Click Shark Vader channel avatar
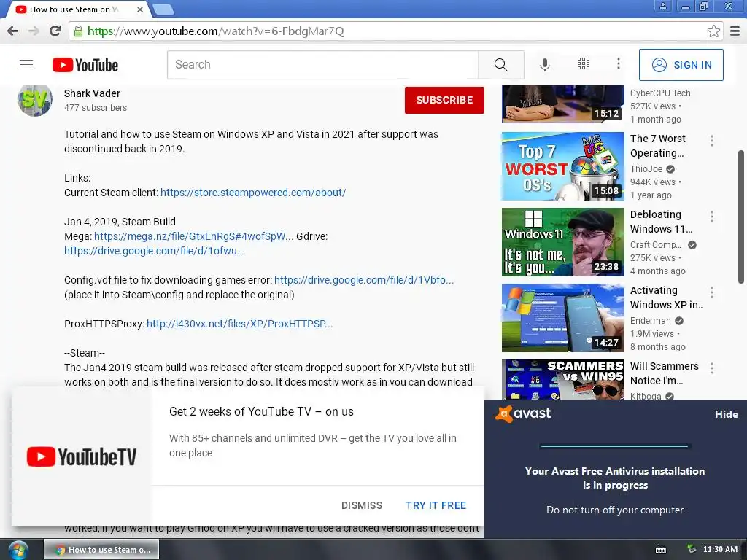Image resolution: width=747 pixels, height=560 pixels. (35, 100)
